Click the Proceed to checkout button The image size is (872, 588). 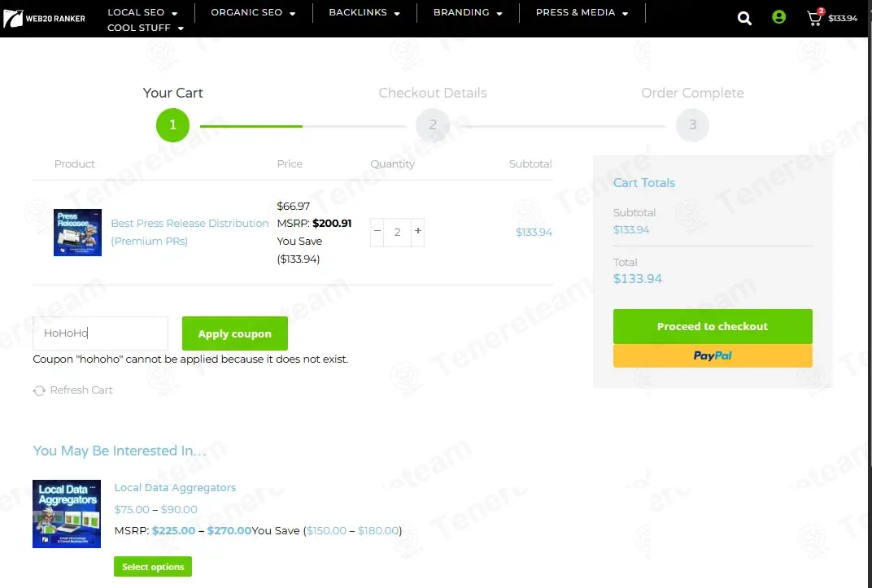713,326
